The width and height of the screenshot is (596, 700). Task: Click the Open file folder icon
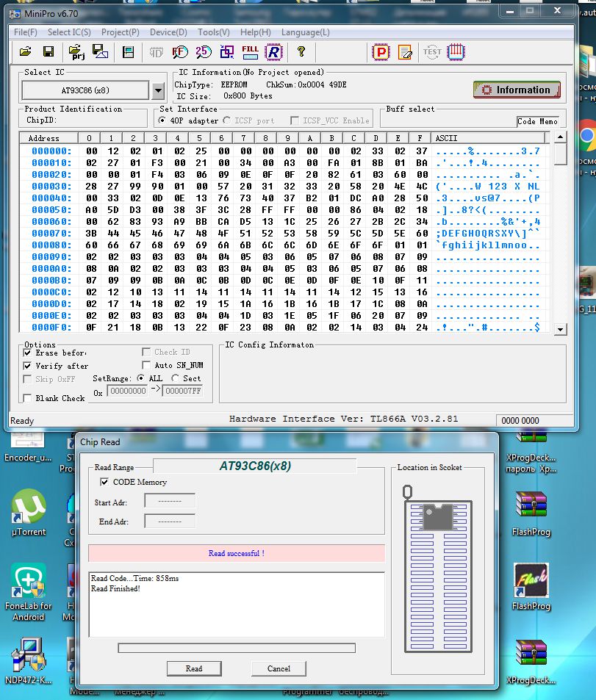(x=26, y=51)
